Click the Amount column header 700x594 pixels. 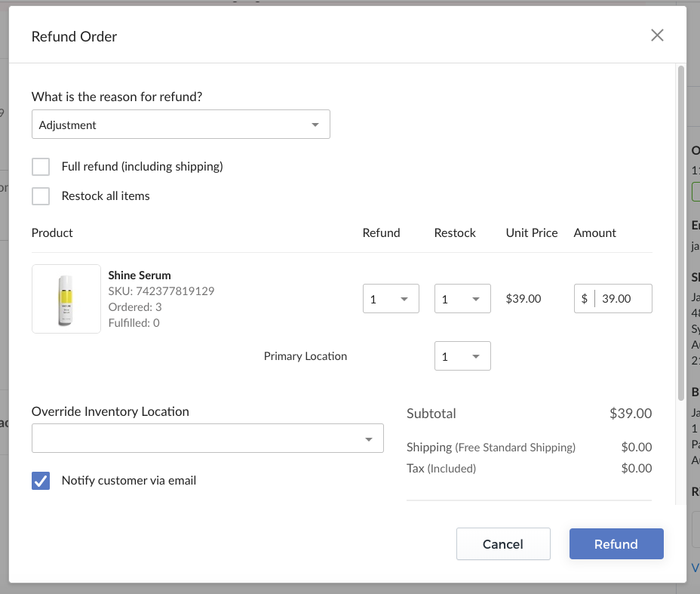(594, 232)
